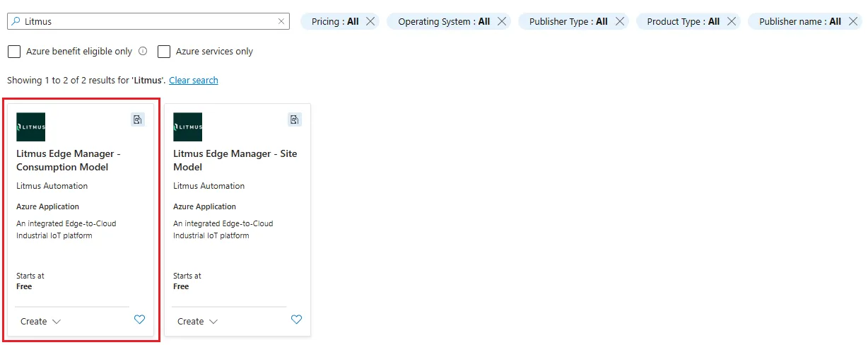The height and width of the screenshot is (345, 868).
Task: Open Litmus Edge Manager - Consumption Model
Action: (69, 160)
